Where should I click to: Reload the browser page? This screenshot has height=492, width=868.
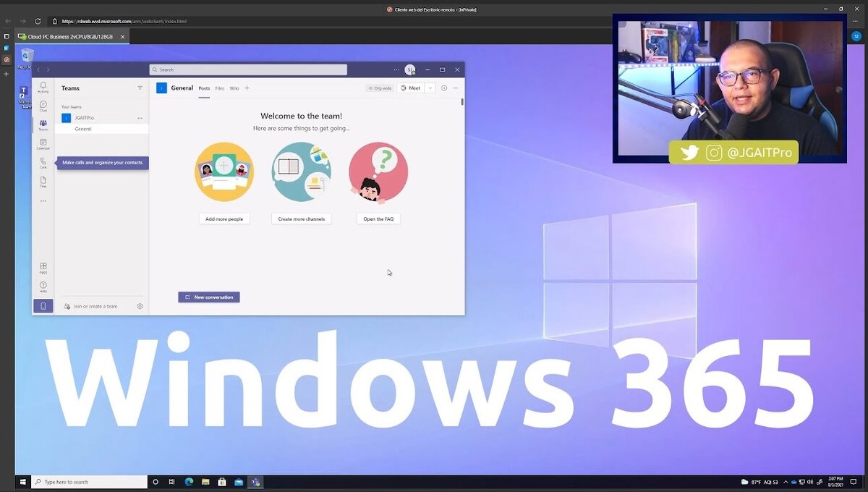tap(38, 21)
